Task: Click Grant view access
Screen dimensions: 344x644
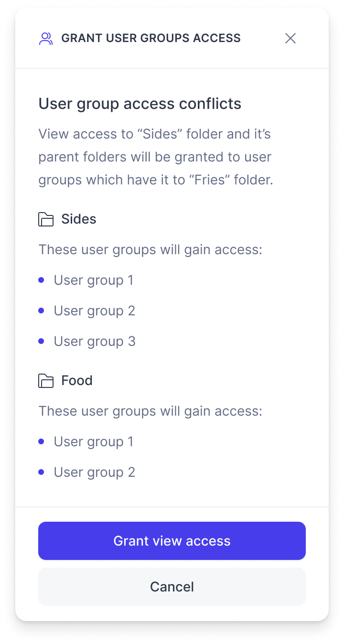Action: coord(172,541)
